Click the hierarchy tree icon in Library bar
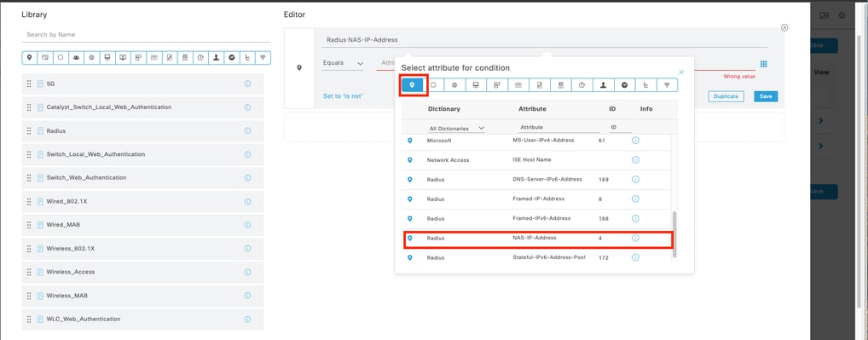 247,57
